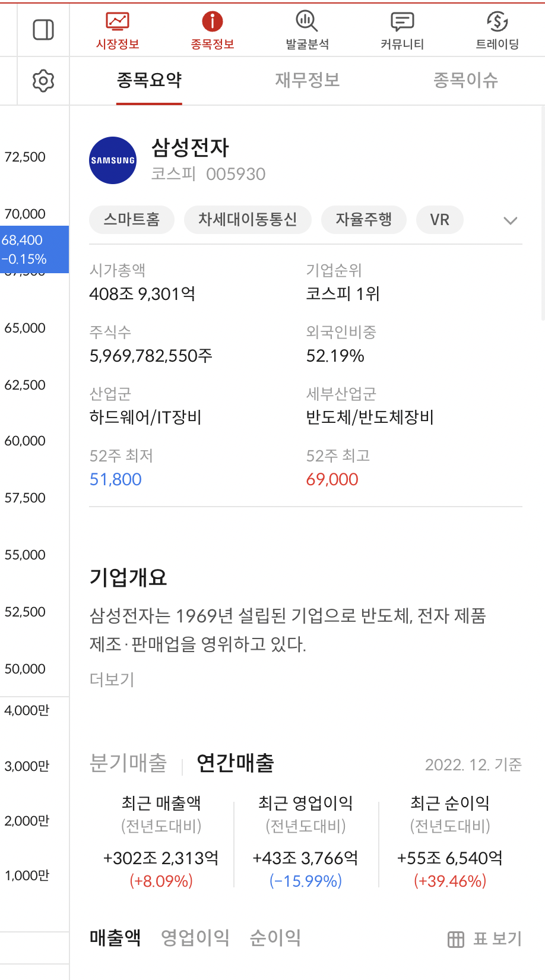Select the 연간매출 tab

point(235,763)
